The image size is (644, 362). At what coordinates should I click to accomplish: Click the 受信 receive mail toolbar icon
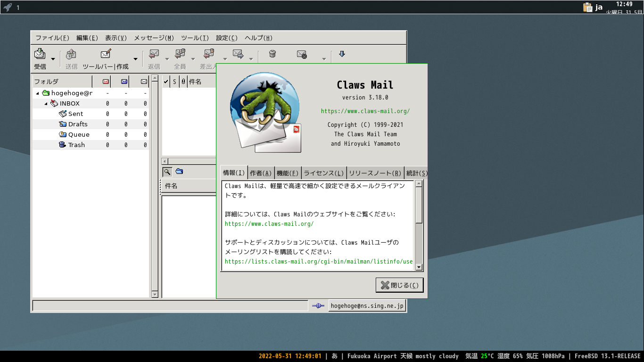40,54
